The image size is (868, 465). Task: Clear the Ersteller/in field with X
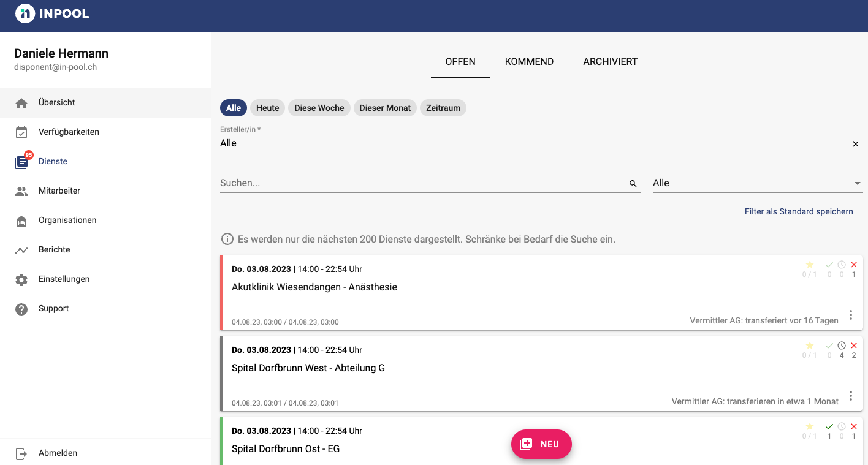[x=856, y=144]
